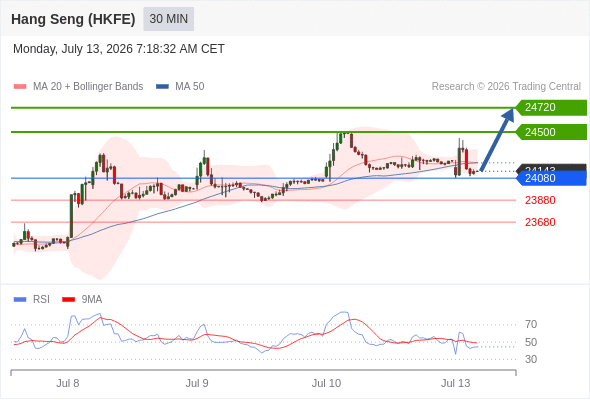Screen dimensions: 590x400
Task: Click the 23880 support level label
Action: (x=540, y=200)
